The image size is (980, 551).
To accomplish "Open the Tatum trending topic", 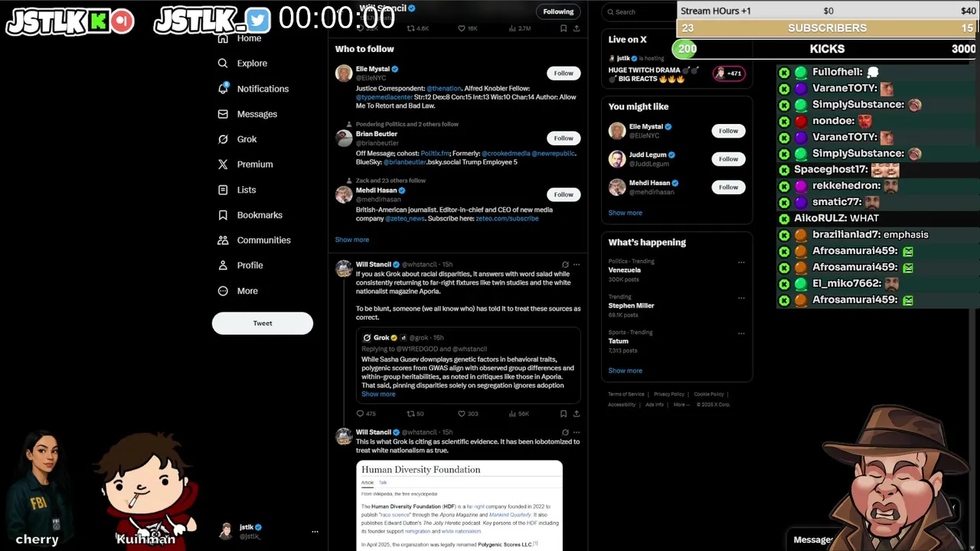I will (x=619, y=341).
